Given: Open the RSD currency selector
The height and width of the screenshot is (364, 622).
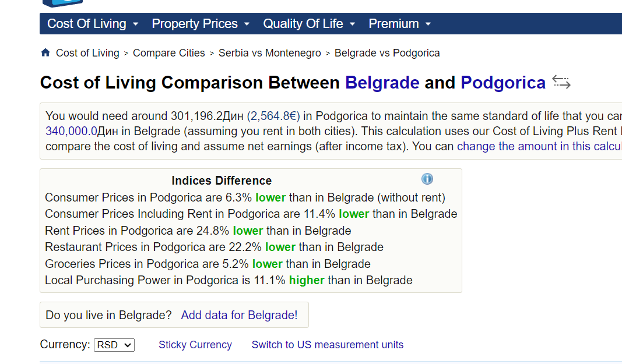Looking at the screenshot, I should tap(114, 345).
